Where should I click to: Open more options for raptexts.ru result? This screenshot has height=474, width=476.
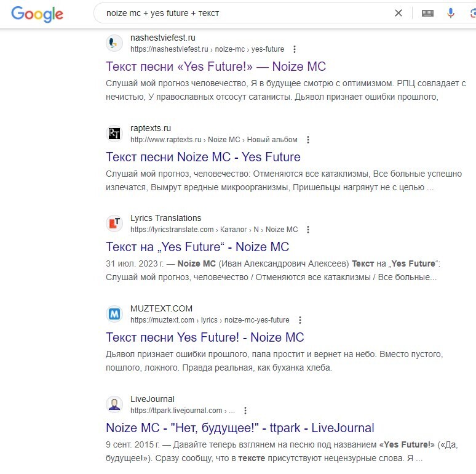[308, 140]
